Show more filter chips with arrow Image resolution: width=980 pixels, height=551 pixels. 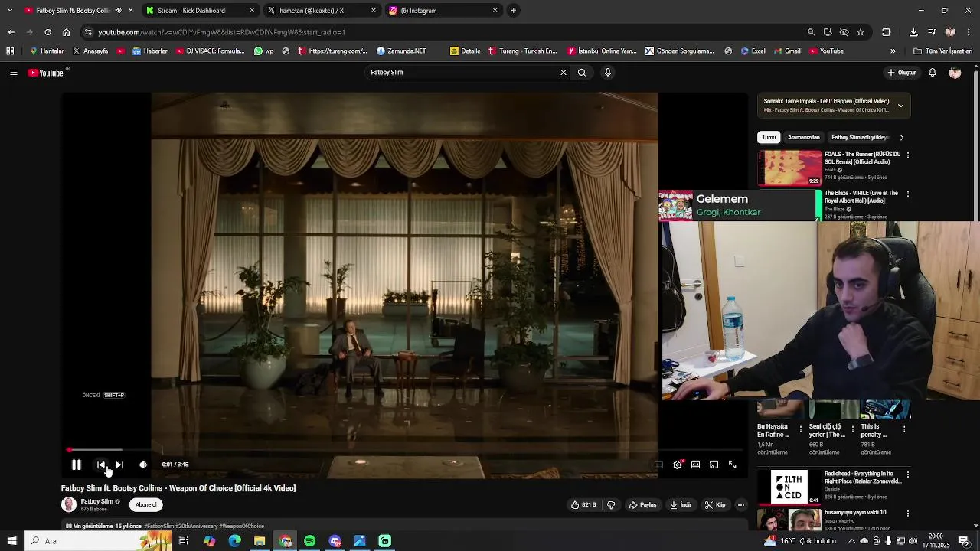[901, 138]
